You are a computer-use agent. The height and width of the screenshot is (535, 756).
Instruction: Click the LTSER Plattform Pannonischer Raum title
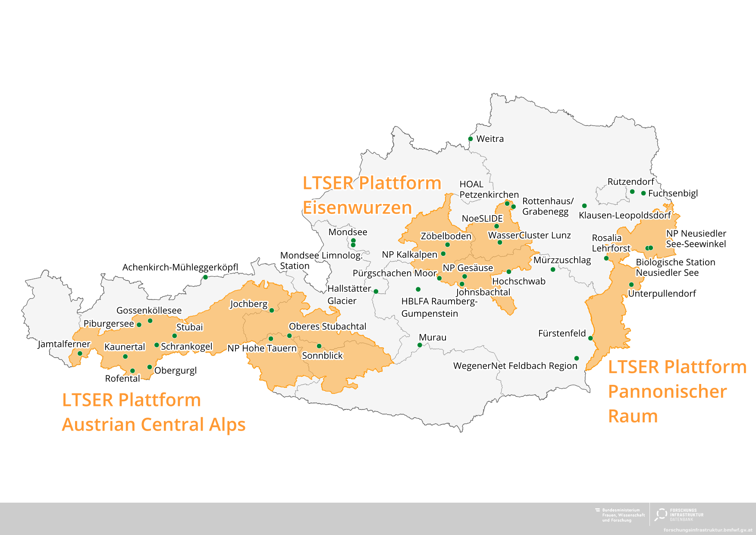677,391
